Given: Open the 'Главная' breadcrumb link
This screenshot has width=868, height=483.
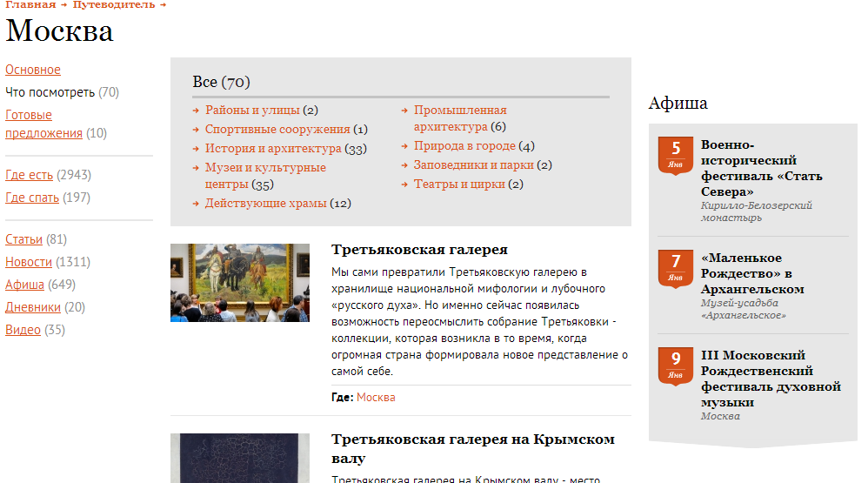Looking at the screenshot, I should (x=30, y=4).
